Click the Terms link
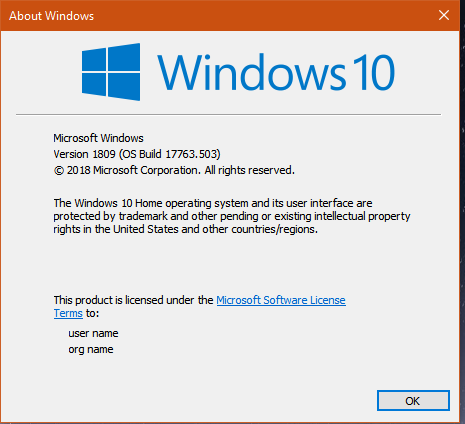The width and height of the screenshot is (465, 424). 68,313
